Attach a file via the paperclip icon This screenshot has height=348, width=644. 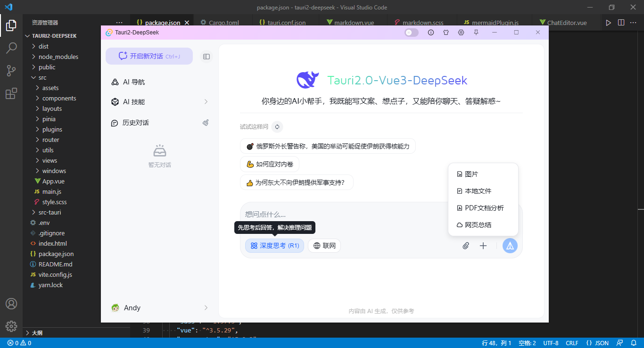(x=466, y=246)
